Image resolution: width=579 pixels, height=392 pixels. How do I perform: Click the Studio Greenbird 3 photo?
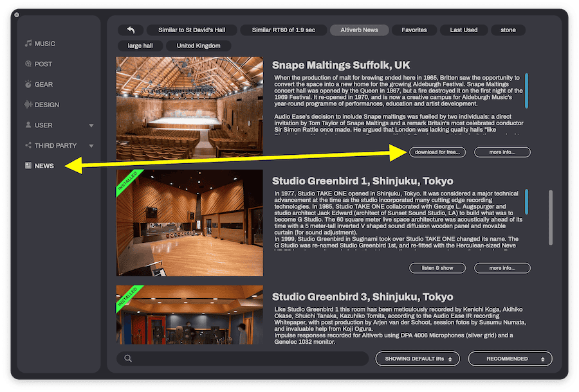click(x=190, y=314)
